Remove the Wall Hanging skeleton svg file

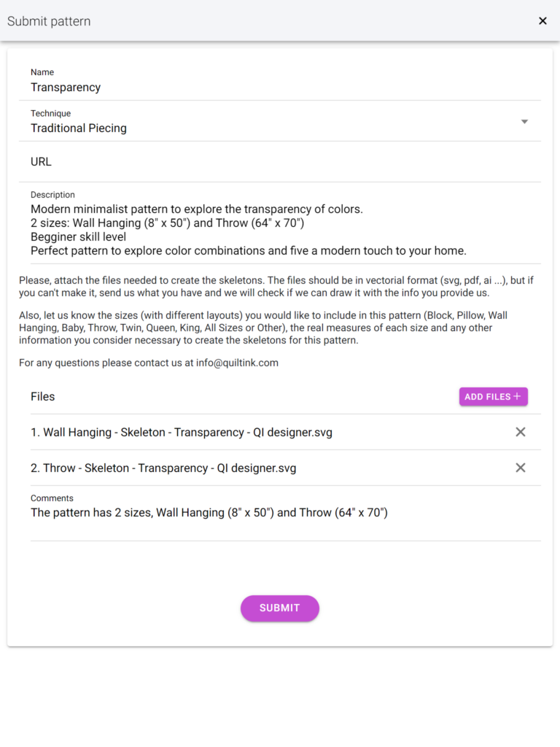(521, 432)
